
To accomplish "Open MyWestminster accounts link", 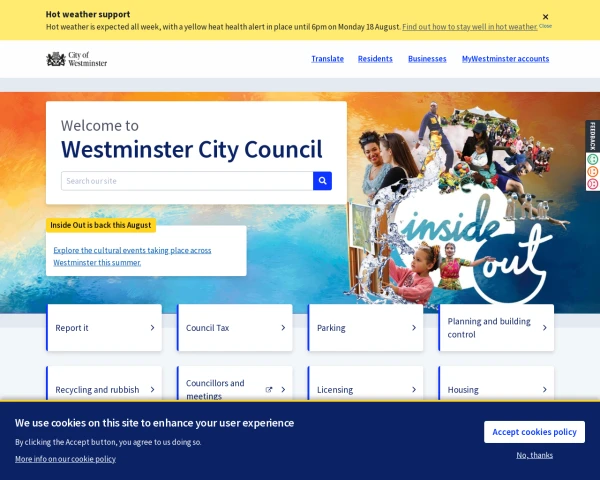I will [505, 59].
